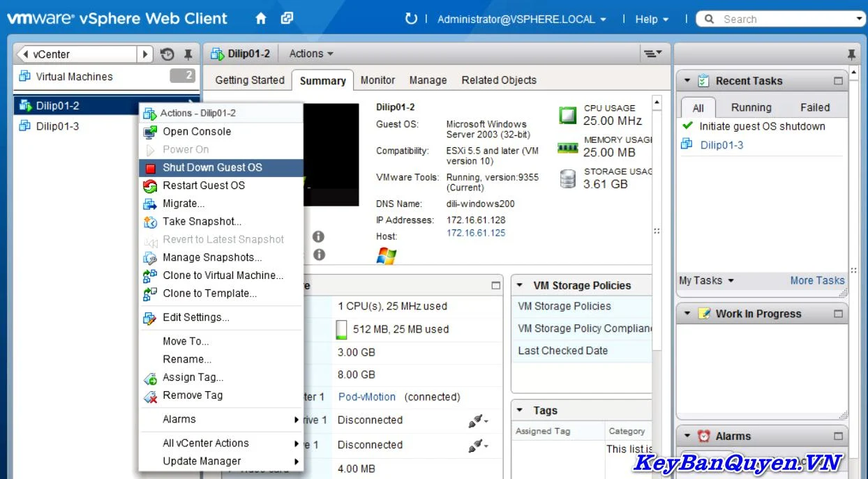The height and width of the screenshot is (479, 868).
Task: Open Dilip01-3 link in Recent Tasks
Action: tap(721, 145)
